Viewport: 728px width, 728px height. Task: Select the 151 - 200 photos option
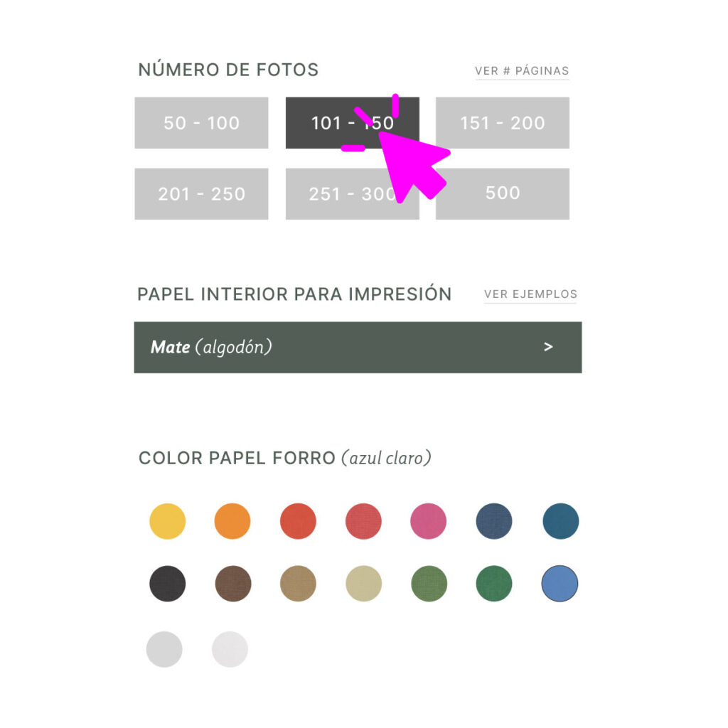[x=502, y=123]
